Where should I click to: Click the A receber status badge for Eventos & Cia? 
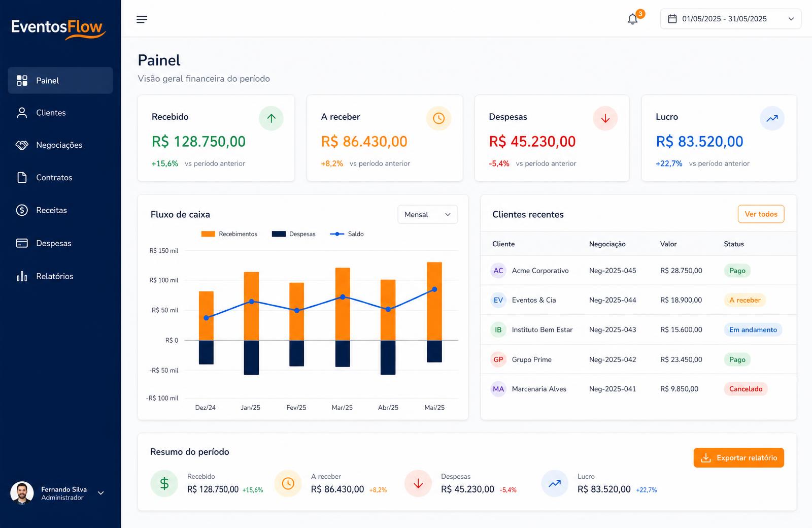[x=745, y=300]
